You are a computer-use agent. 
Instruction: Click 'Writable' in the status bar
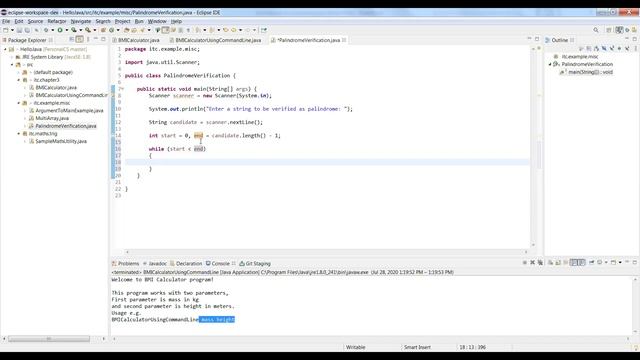[x=356, y=347]
